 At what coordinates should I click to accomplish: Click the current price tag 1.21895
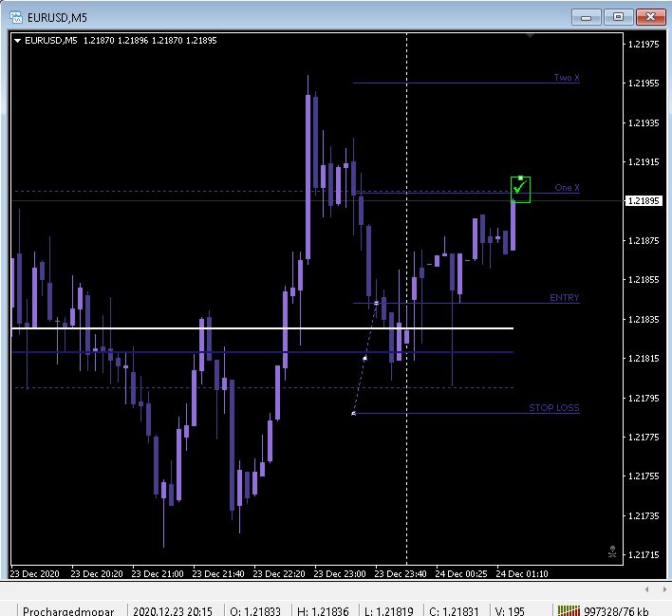click(644, 200)
